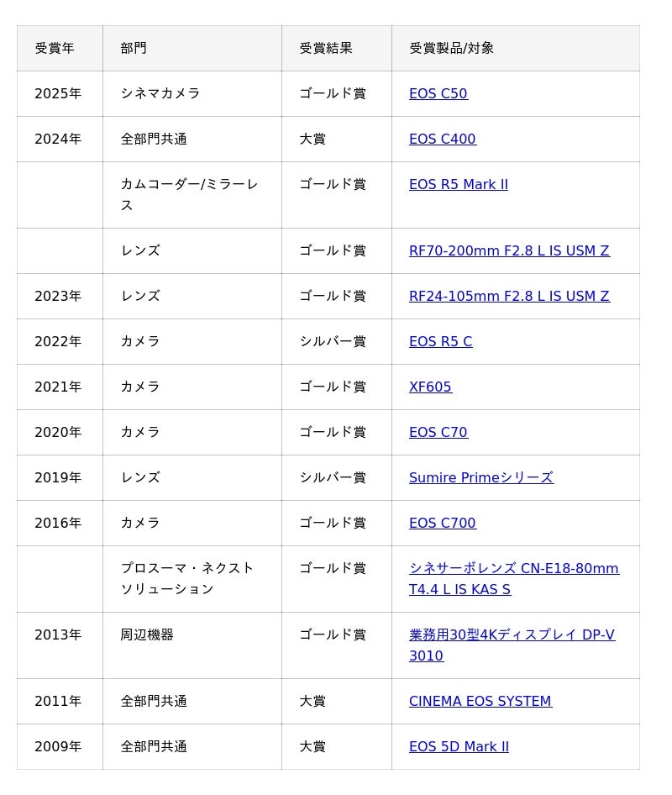Open シネサーボレンズ CN-E18-80mm link
The image size is (672, 795).
point(513,569)
